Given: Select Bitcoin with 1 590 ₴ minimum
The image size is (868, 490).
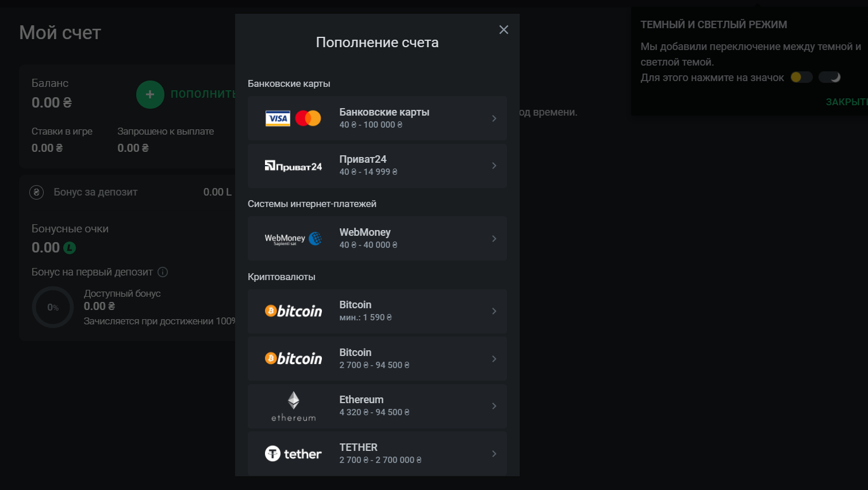Looking at the screenshot, I should [377, 311].
